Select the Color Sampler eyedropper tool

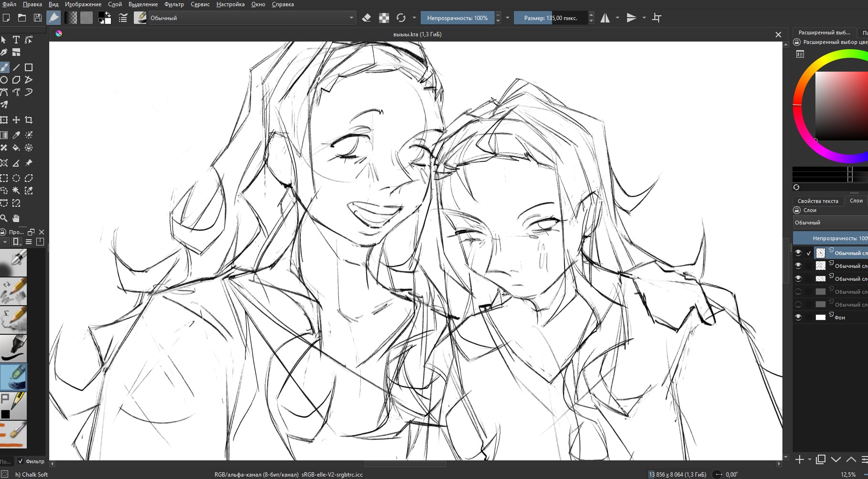(x=16, y=135)
